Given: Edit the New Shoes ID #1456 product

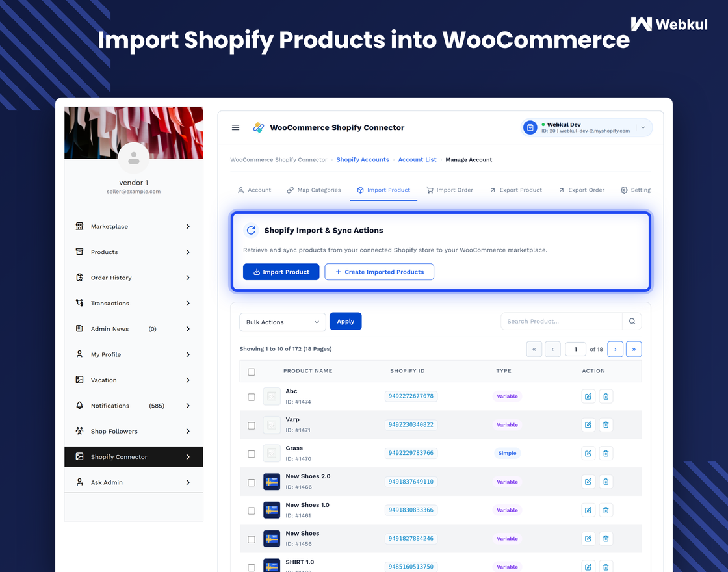Looking at the screenshot, I should coord(588,539).
